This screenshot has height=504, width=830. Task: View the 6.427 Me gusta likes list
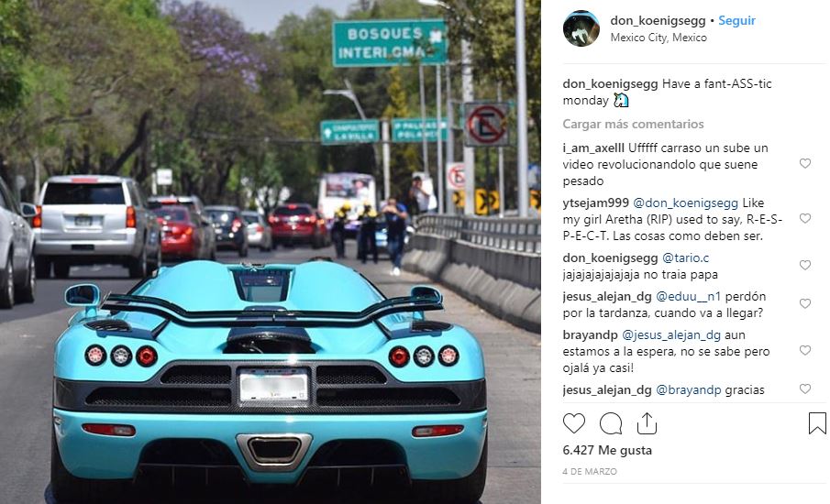(607, 451)
